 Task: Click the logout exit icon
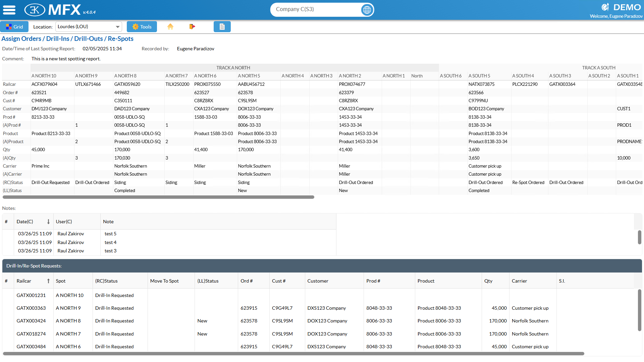pyautogui.click(x=192, y=26)
